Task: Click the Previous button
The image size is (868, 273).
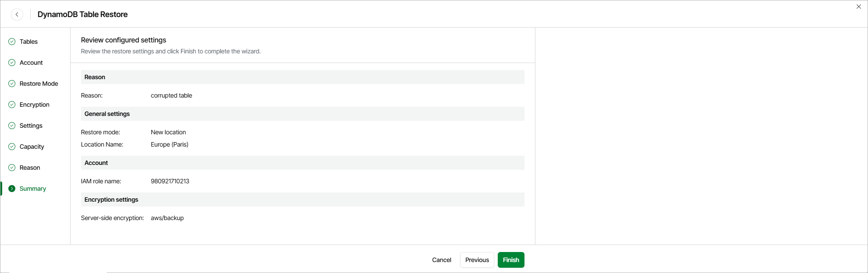Action: click(x=477, y=260)
